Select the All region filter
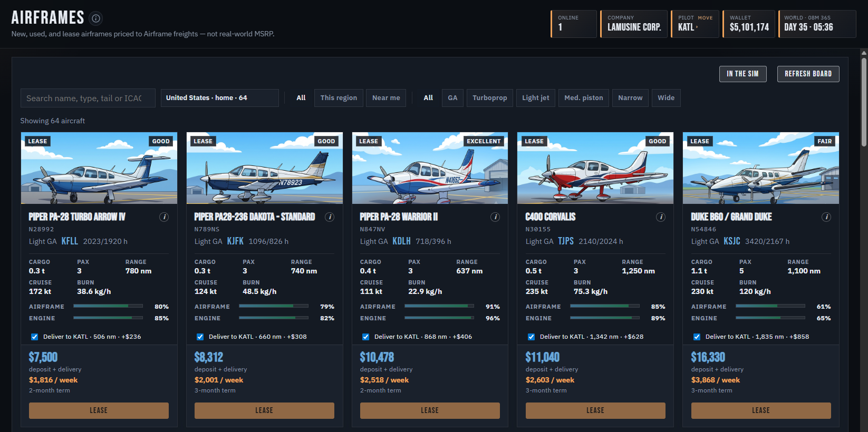868x432 pixels. pyautogui.click(x=301, y=98)
